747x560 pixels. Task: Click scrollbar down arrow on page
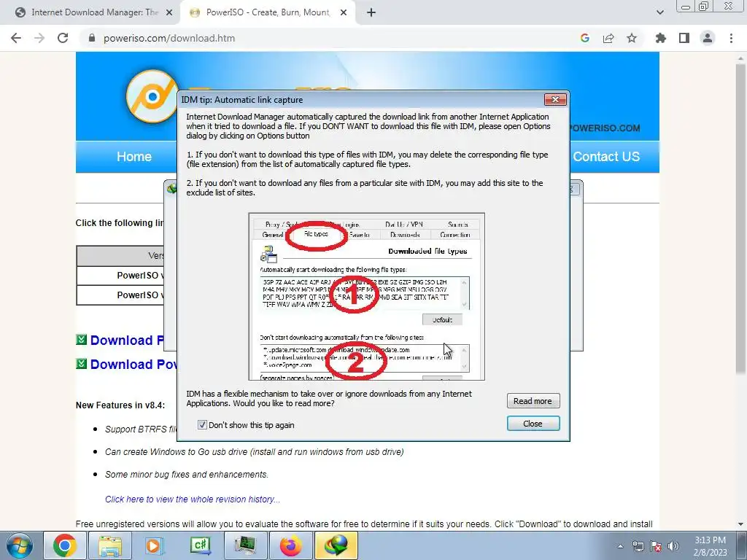tap(741, 524)
